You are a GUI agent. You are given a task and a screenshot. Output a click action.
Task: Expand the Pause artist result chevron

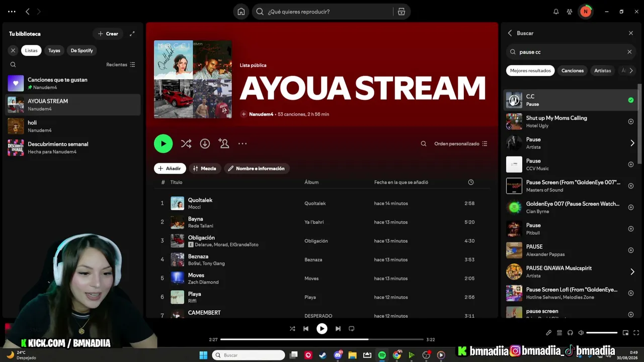632,143
